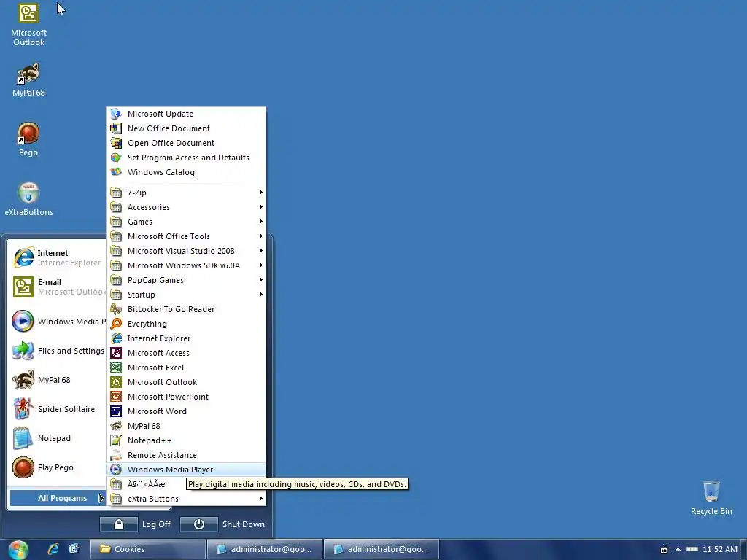Viewport: 747px width, 560px height.
Task: Open E-mail Microsoft Outlook pinned item
Action: tap(57, 287)
